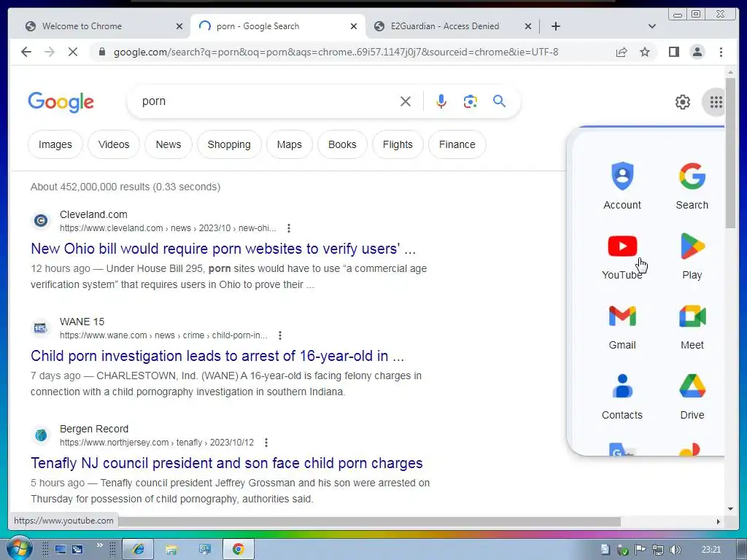This screenshot has height=560, width=747.
Task: Filter results by Flights
Action: [x=398, y=144]
